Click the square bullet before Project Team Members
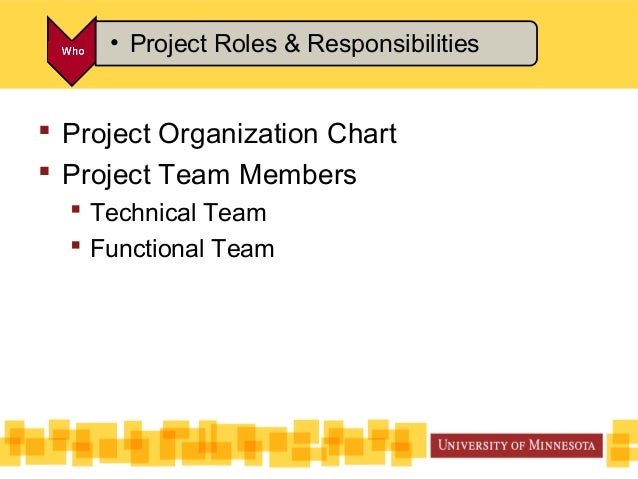The width and height of the screenshot is (638, 479). pyautogui.click(x=44, y=173)
